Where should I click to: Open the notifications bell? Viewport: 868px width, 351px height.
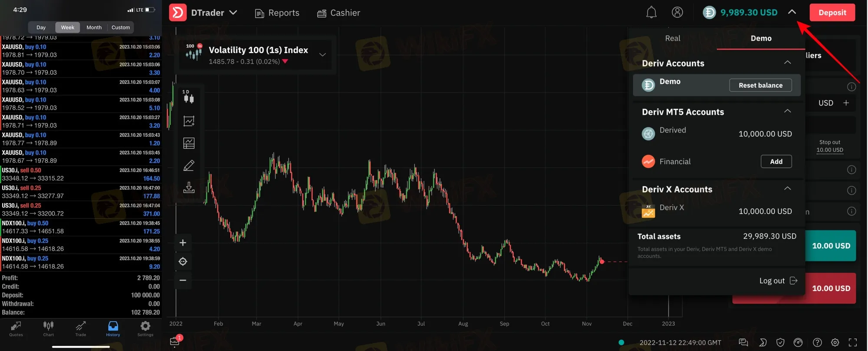(x=651, y=13)
